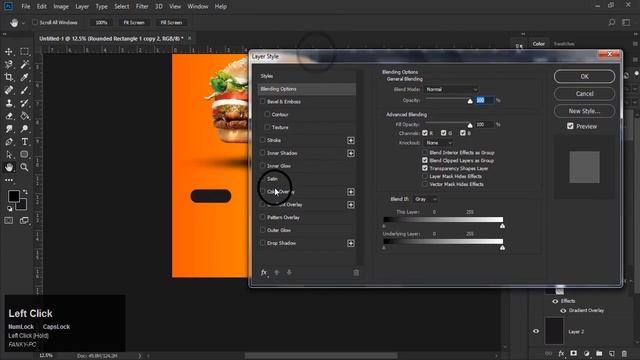
Task: Open the Layer menu
Action: point(82,7)
